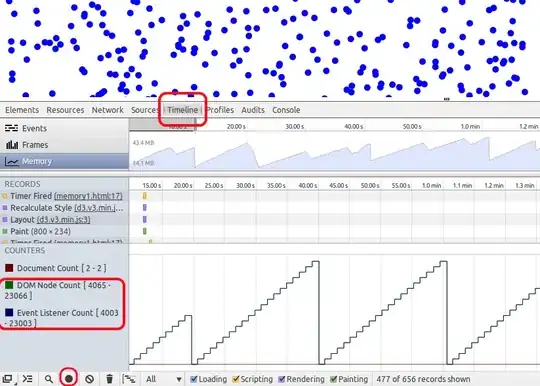Toggle the glue parent-child records icon
The width and height of the screenshot is (540, 386).
[x=129, y=379]
